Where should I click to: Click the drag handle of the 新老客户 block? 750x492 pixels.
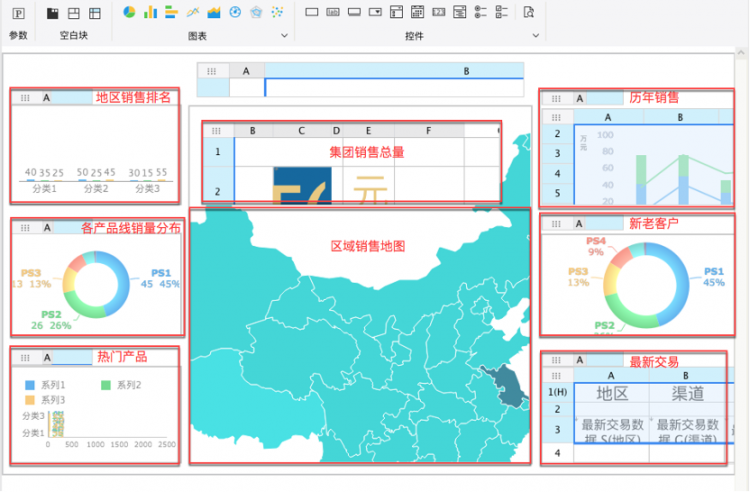[556, 223]
